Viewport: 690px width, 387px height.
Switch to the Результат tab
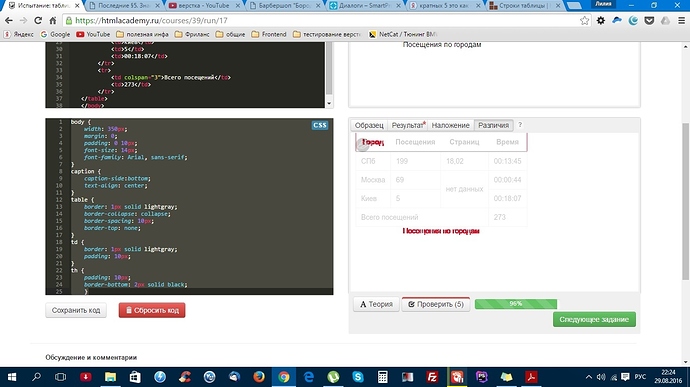click(x=408, y=125)
